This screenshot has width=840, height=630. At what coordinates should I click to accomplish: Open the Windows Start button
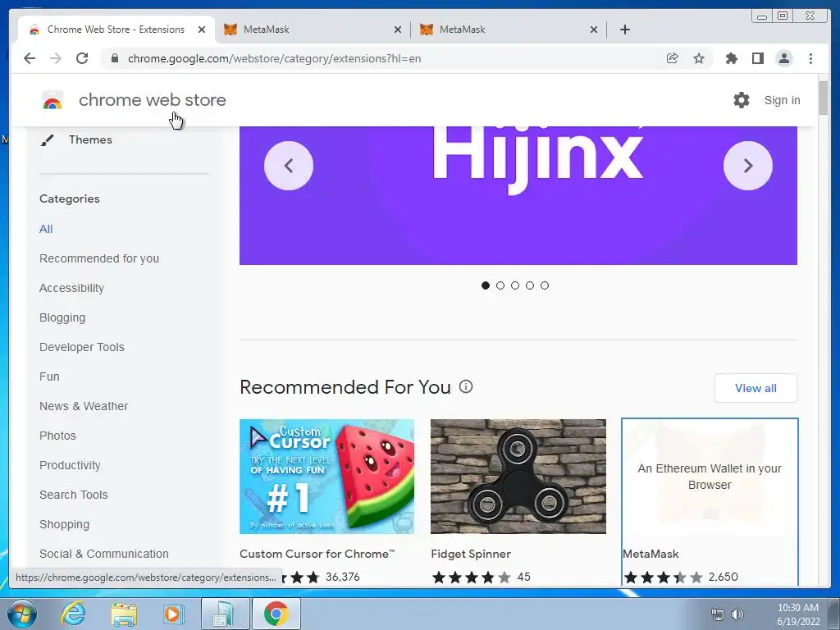pyautogui.click(x=22, y=614)
